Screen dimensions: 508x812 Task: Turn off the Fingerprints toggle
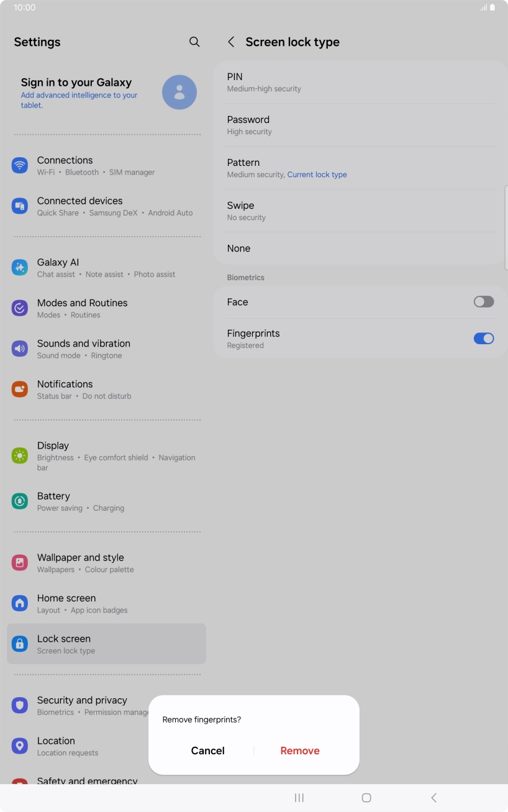[x=484, y=339]
